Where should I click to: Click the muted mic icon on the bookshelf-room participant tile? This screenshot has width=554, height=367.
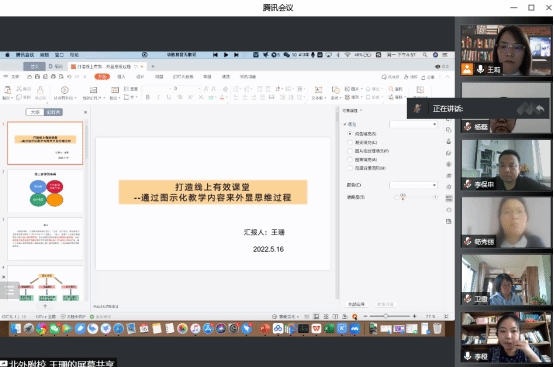click(x=467, y=299)
